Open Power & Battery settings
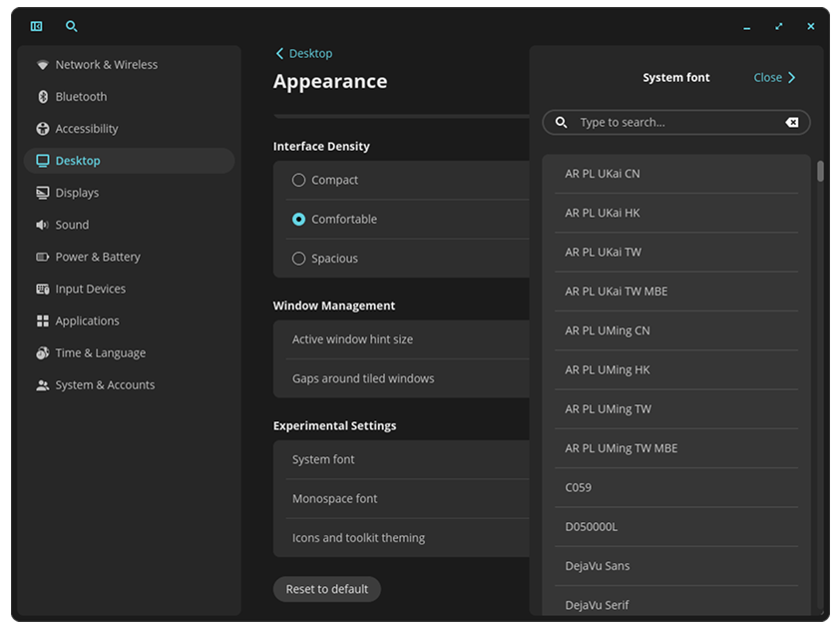This screenshot has height=629, width=840. pos(129,257)
